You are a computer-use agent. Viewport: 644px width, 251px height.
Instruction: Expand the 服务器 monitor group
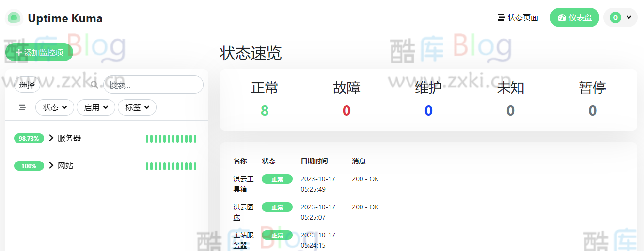pyautogui.click(x=51, y=138)
